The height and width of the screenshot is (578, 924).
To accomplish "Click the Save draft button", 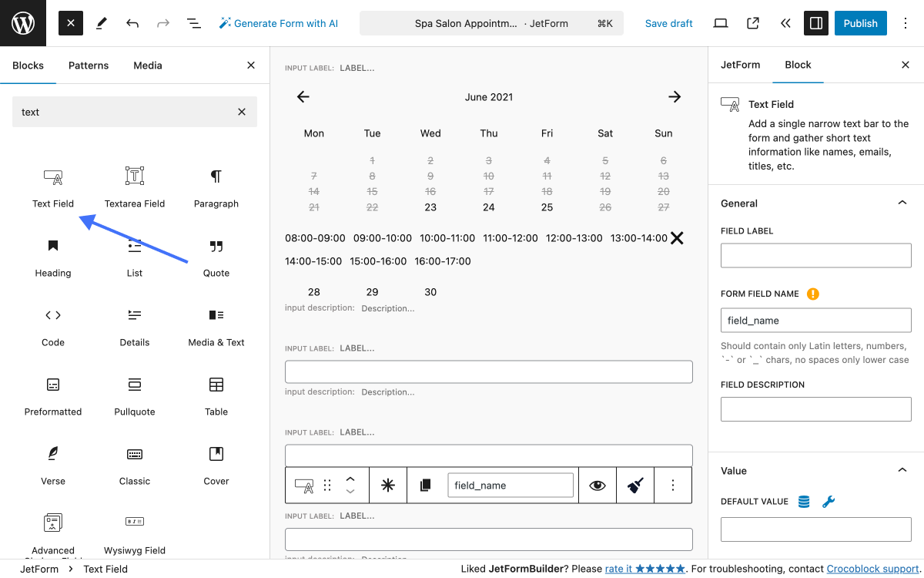I will click(x=669, y=23).
